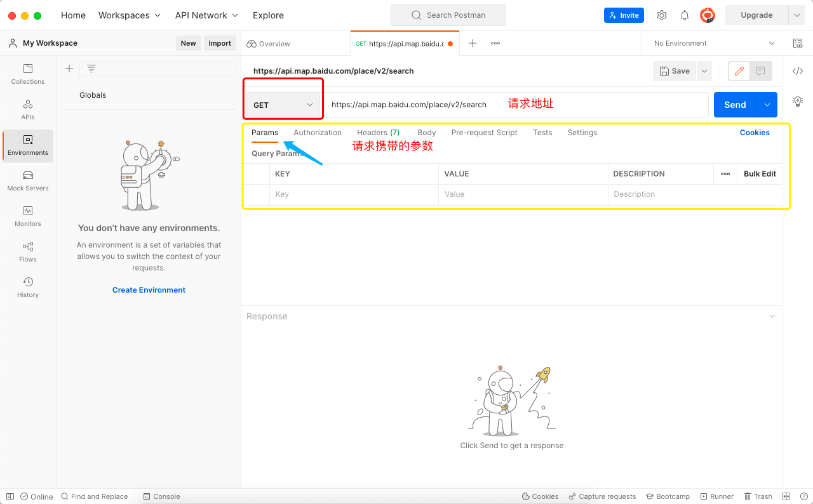Add a new request tab with plus
Screen dimensions: 813x504
click(x=473, y=43)
